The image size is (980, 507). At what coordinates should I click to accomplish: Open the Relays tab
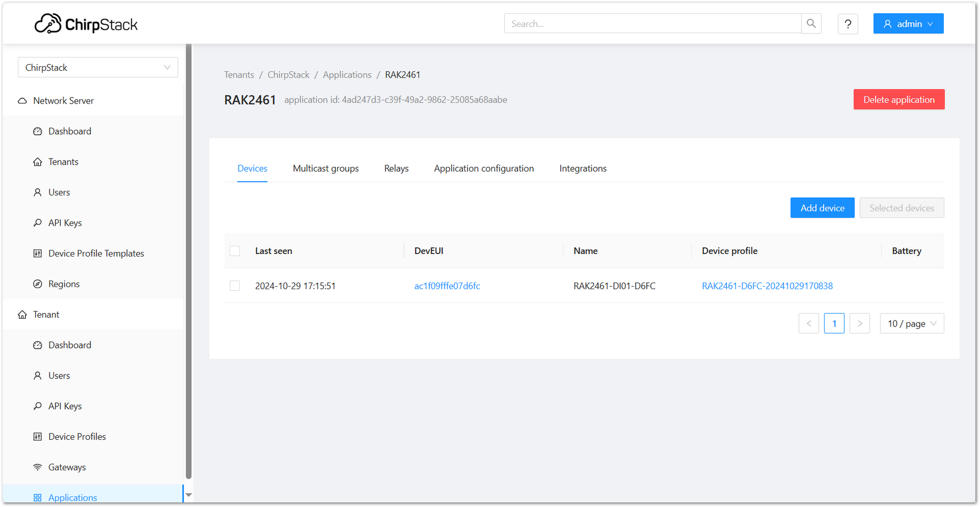point(397,168)
